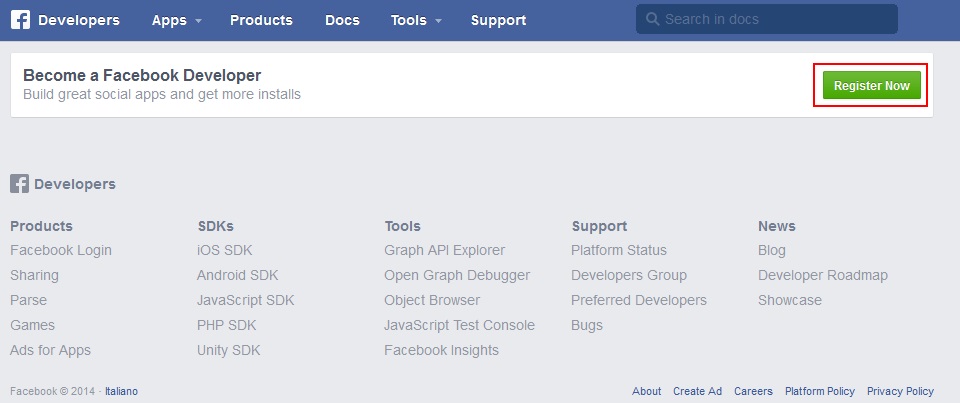Go to the Platform Status page
960x403 pixels.
coord(618,250)
